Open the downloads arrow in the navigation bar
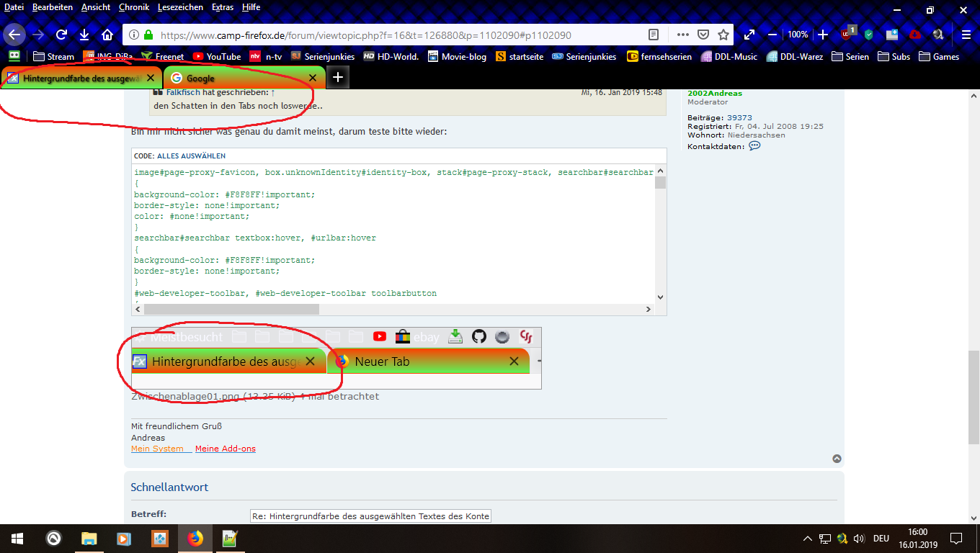The image size is (980, 553). tap(84, 35)
